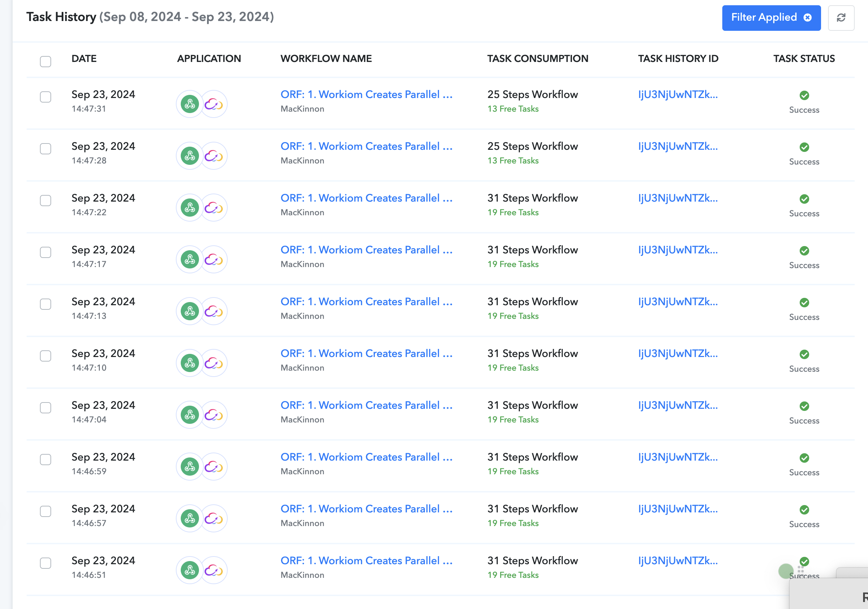
Task: Open the workflow link in 14:47:04 row
Action: [x=366, y=405]
